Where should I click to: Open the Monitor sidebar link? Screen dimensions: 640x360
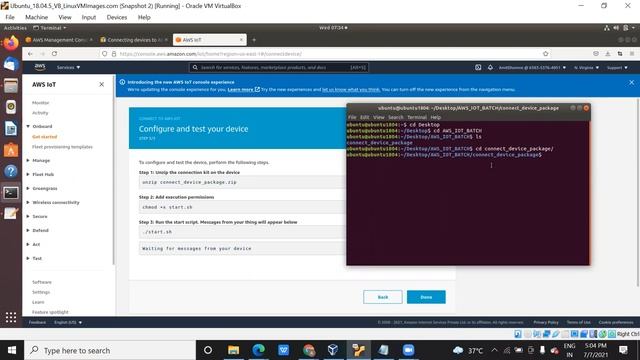click(x=40, y=103)
